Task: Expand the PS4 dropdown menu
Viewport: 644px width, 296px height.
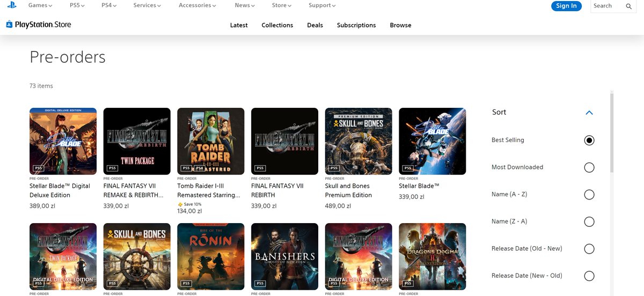Action: 109,5
